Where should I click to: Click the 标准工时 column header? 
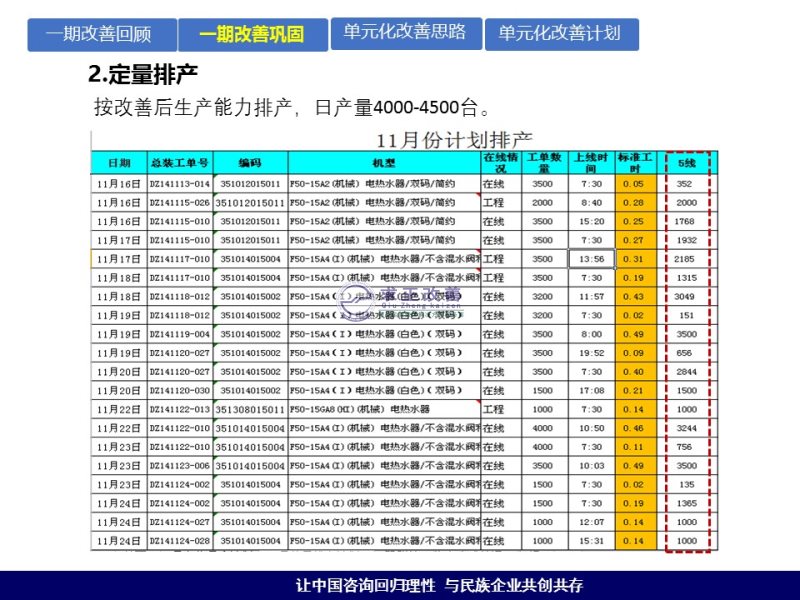(x=635, y=162)
